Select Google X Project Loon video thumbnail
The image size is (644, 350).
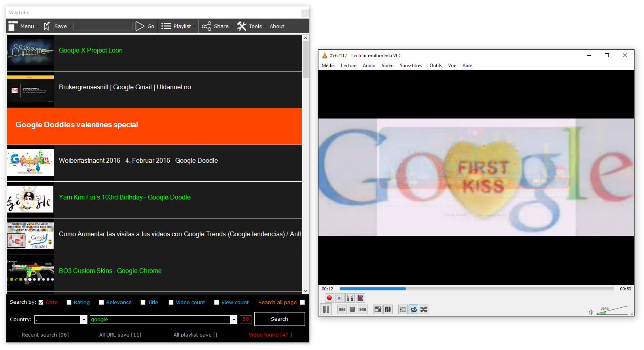pyautogui.click(x=30, y=53)
